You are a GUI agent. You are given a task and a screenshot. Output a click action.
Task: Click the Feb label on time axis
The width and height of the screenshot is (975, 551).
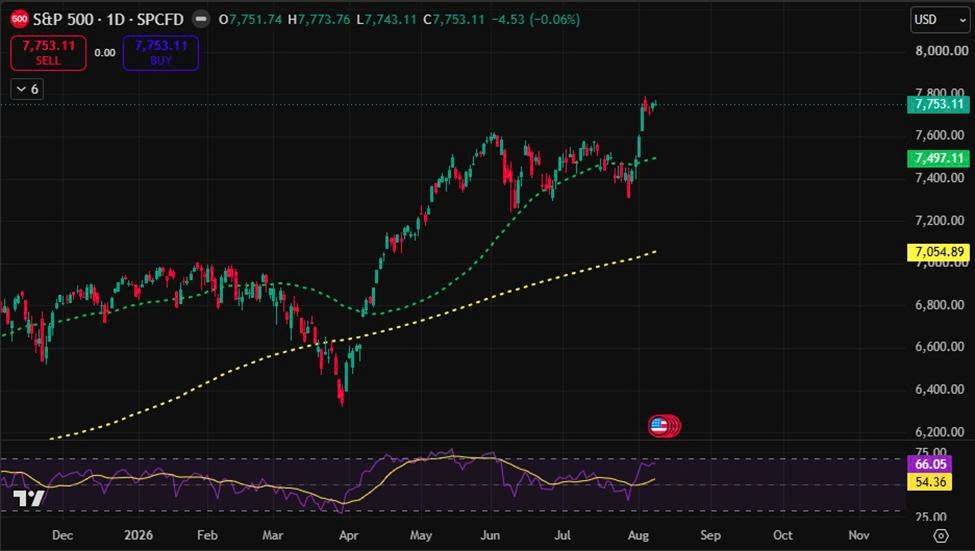207,535
